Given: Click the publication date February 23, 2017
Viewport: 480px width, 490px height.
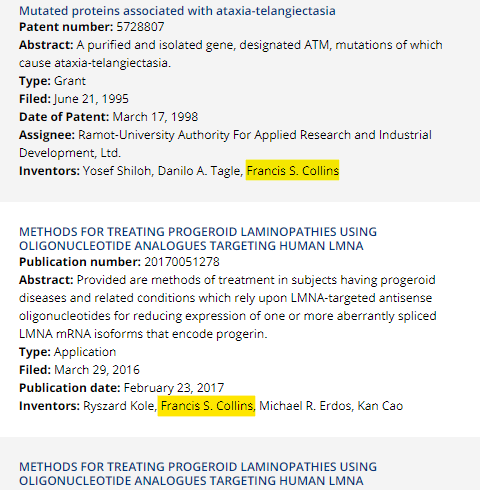Looking at the screenshot, I should (174, 388).
